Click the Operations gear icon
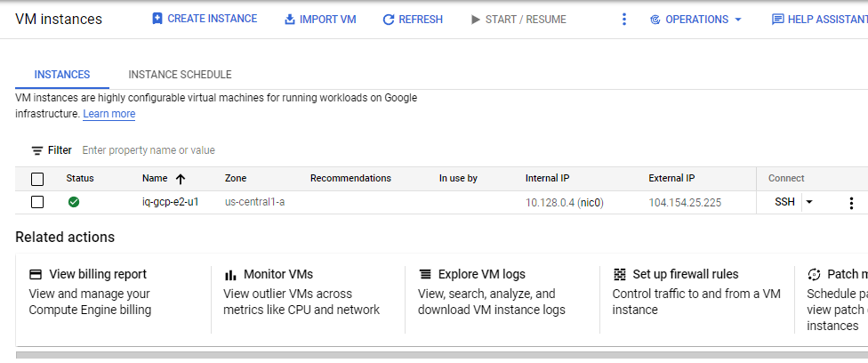Image resolution: width=868 pixels, height=363 pixels. click(655, 20)
